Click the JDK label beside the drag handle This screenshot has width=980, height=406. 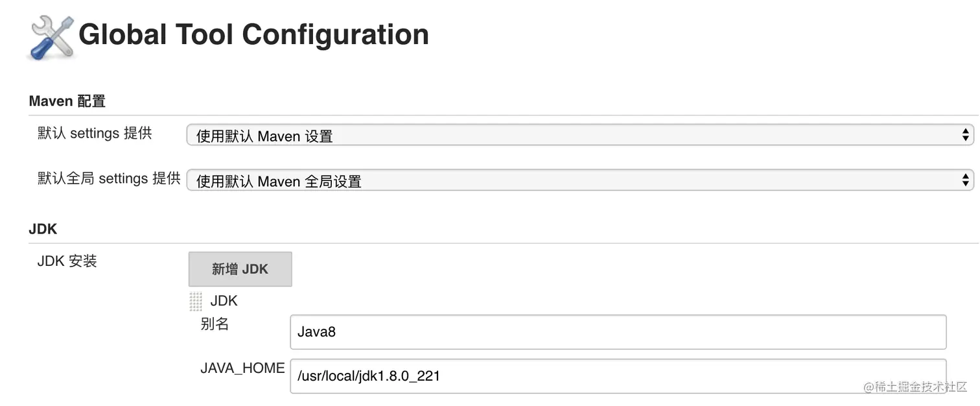[224, 301]
